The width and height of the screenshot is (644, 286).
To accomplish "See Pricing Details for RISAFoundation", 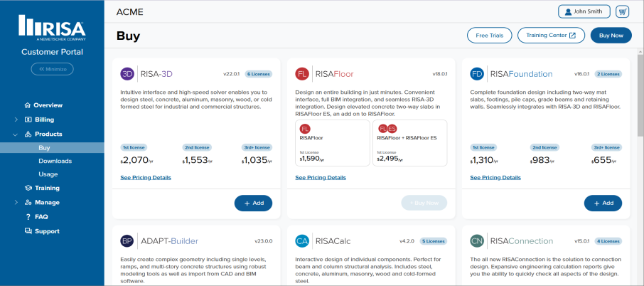I will click(x=495, y=178).
